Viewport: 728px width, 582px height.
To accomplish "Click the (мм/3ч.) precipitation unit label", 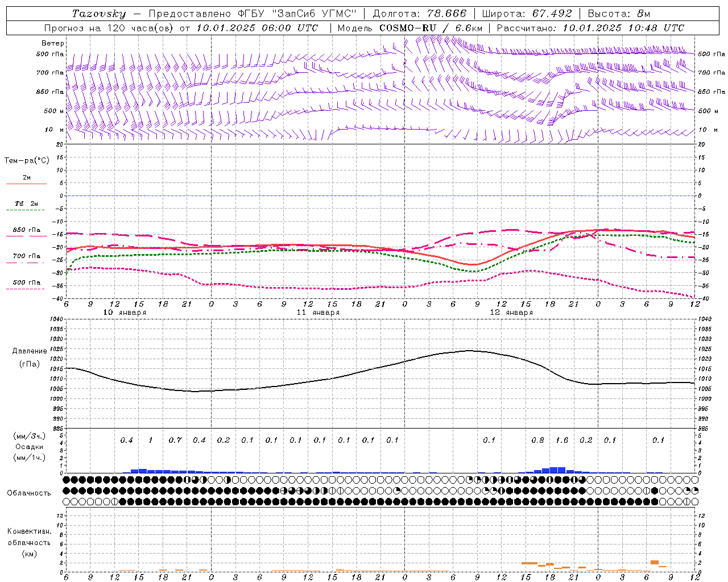I will (30, 436).
